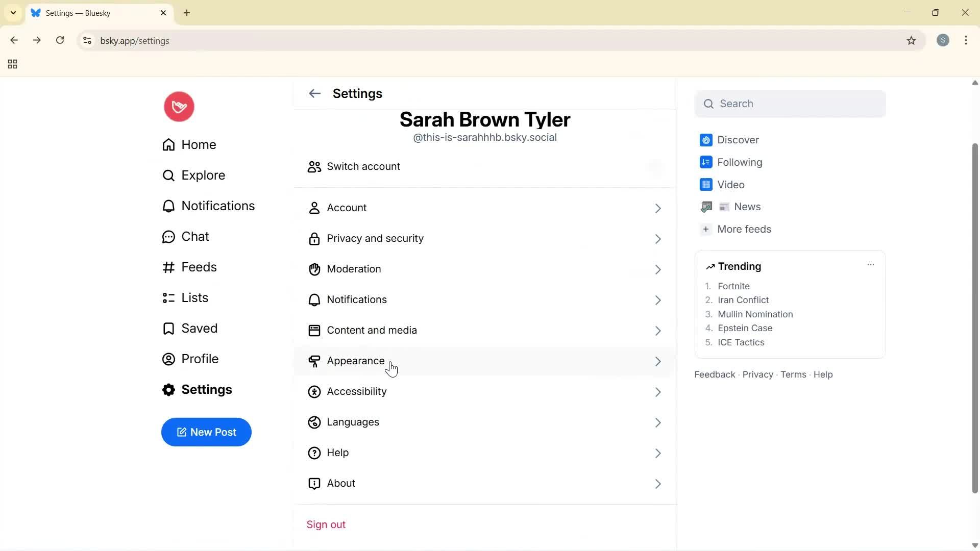Viewport: 980px width, 551px height.
Task: Open Moderation settings via the hand icon
Action: pyautogui.click(x=314, y=269)
